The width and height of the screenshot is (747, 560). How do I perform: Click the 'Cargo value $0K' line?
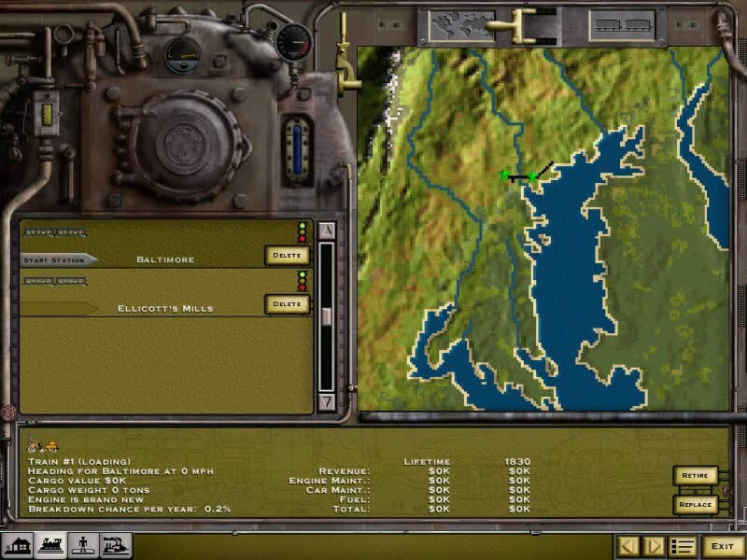[x=78, y=481]
